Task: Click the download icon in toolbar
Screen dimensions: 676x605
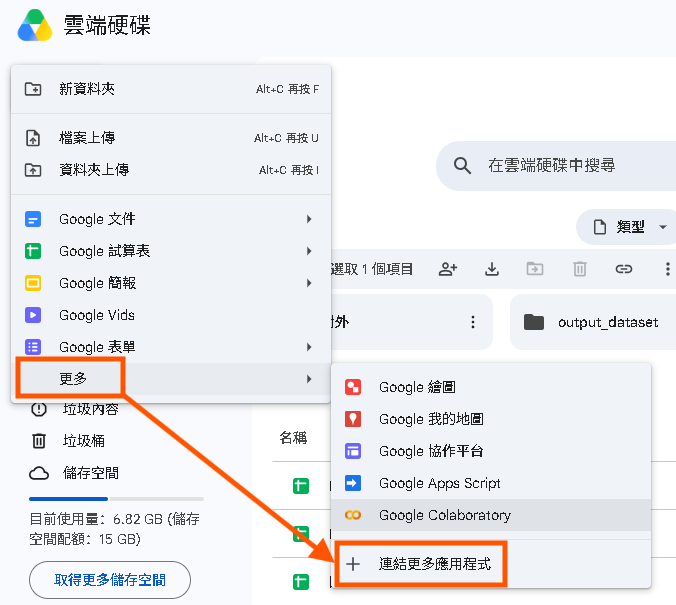Action: click(x=491, y=269)
